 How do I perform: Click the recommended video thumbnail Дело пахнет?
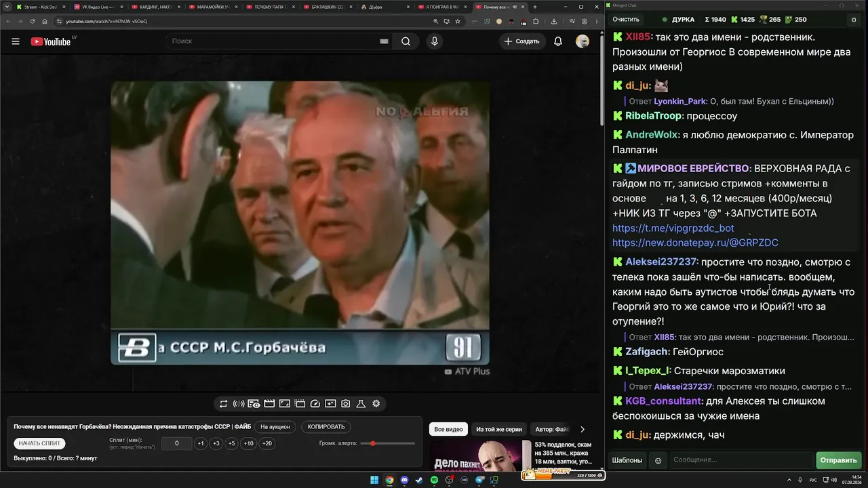coord(480,455)
